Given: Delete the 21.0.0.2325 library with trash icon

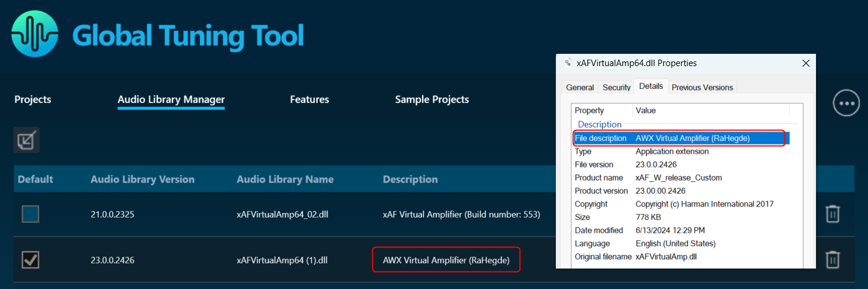Looking at the screenshot, I should point(832,214).
